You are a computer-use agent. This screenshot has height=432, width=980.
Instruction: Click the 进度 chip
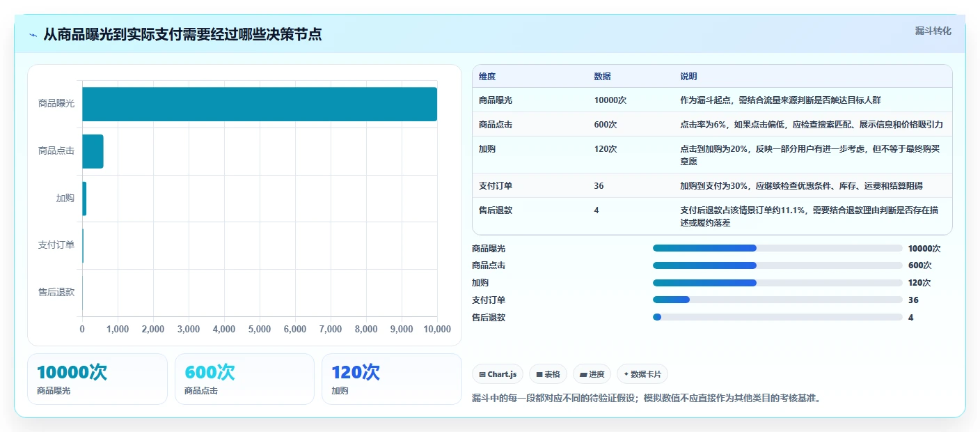[x=592, y=374]
